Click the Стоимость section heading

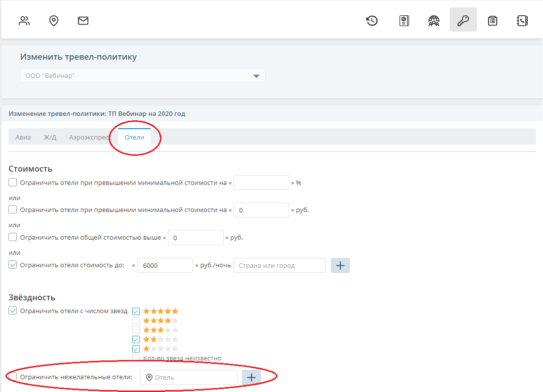coord(31,169)
